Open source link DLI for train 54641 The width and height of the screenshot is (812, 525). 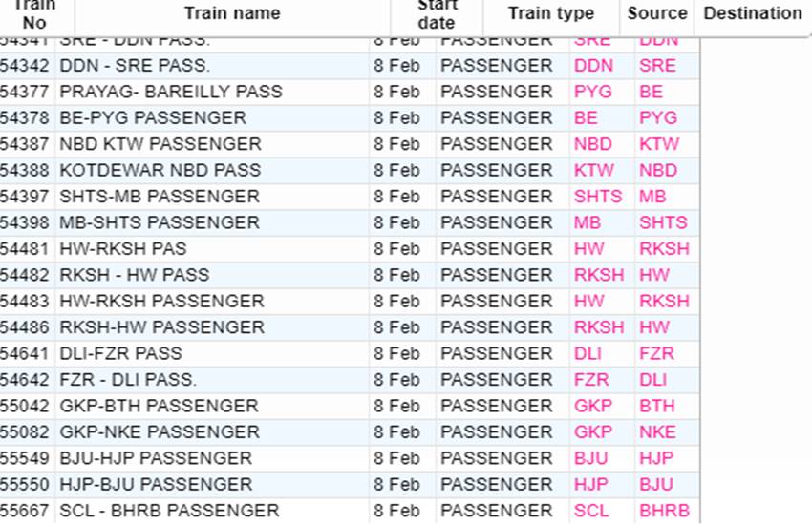click(588, 354)
